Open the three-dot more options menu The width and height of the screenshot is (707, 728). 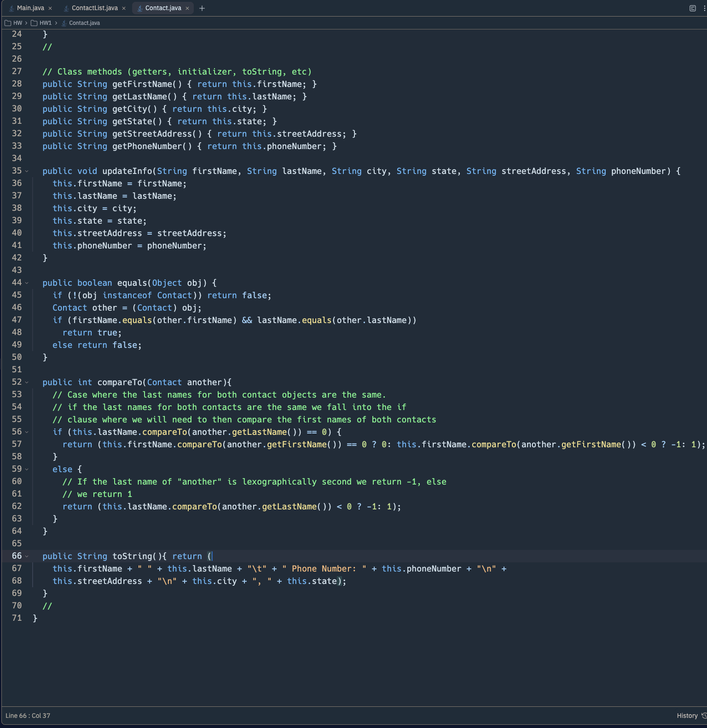704,8
